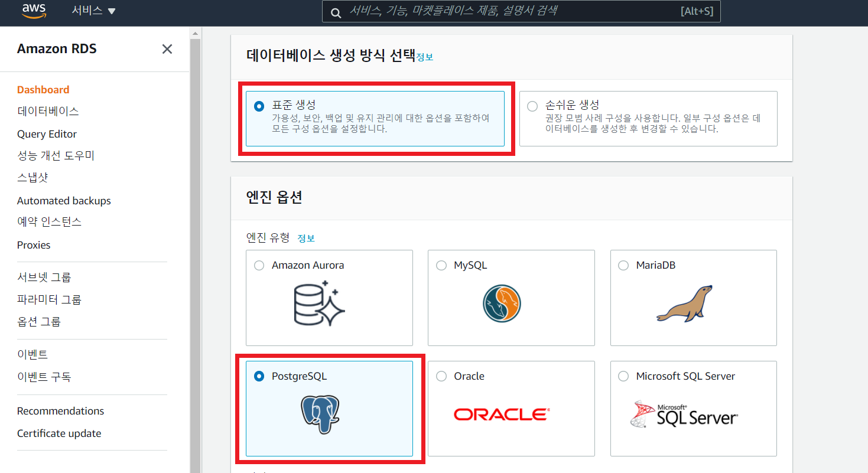
Task: Select the MySQL radio button
Action: tap(441, 266)
